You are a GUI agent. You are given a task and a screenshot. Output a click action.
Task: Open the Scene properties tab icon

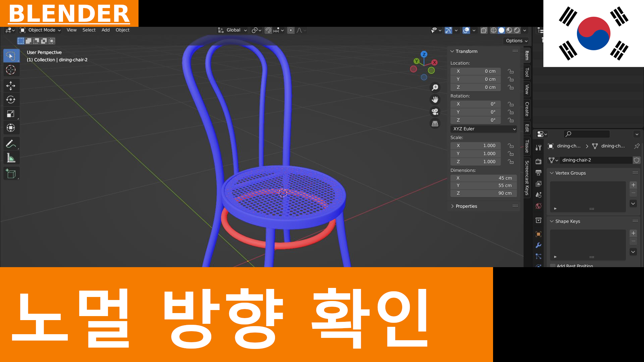(538, 195)
